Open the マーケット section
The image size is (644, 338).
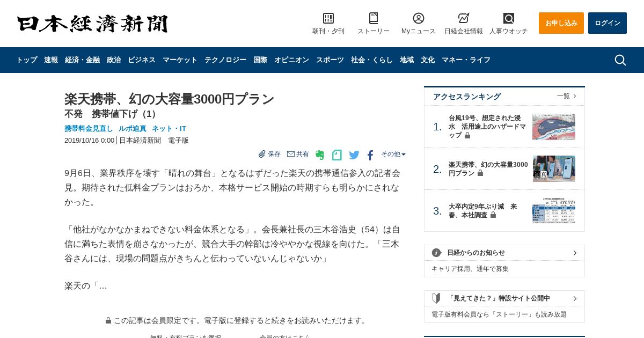pos(180,60)
